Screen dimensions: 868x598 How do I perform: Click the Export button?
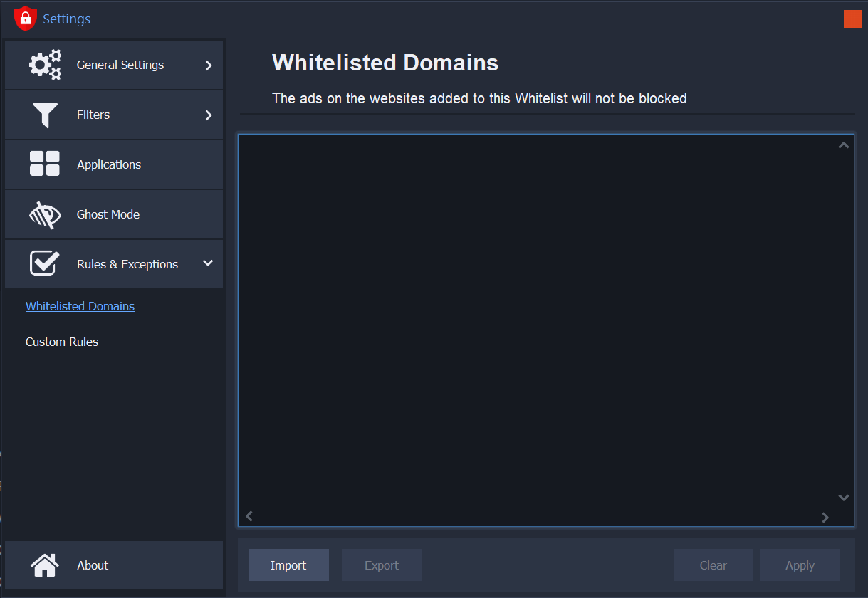382,565
